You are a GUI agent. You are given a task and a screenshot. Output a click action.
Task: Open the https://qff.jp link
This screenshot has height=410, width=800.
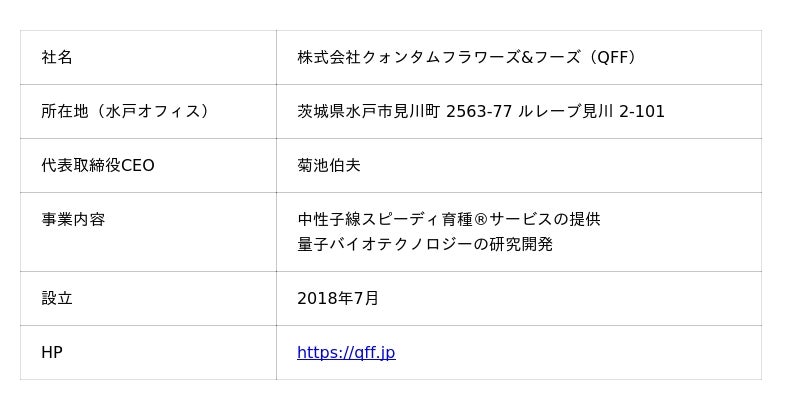pos(346,353)
